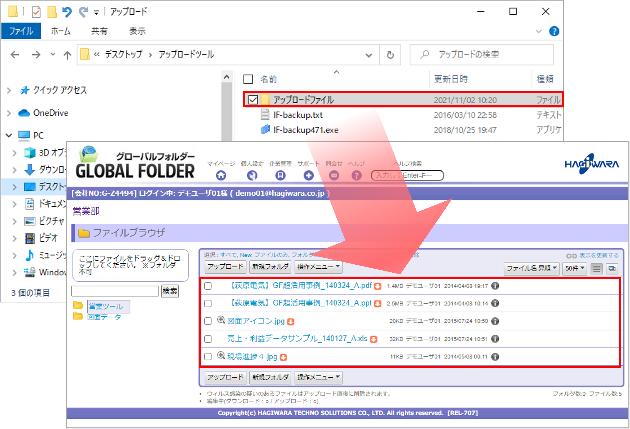Open the 表示 ribbon tab
The image size is (630, 429).
[137, 31]
